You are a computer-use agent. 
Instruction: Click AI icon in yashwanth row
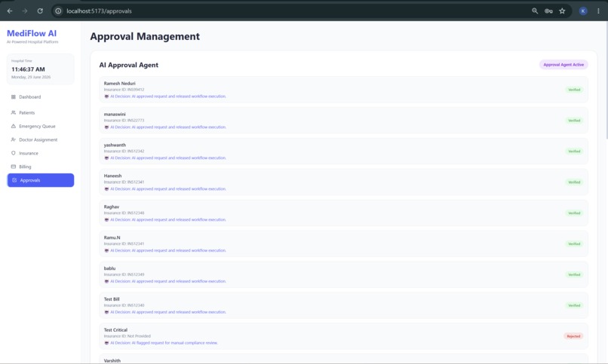(x=106, y=158)
